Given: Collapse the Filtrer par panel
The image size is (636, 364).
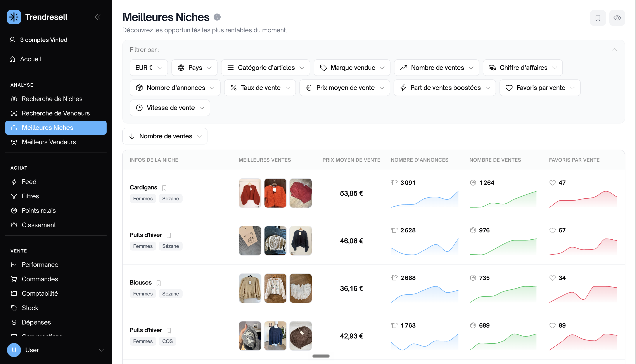Looking at the screenshot, I should 614,50.
